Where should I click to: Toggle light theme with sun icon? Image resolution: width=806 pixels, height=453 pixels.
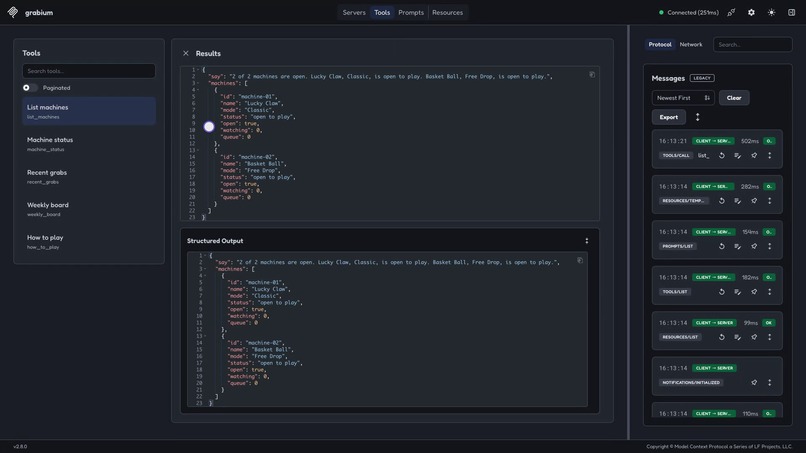(x=771, y=12)
